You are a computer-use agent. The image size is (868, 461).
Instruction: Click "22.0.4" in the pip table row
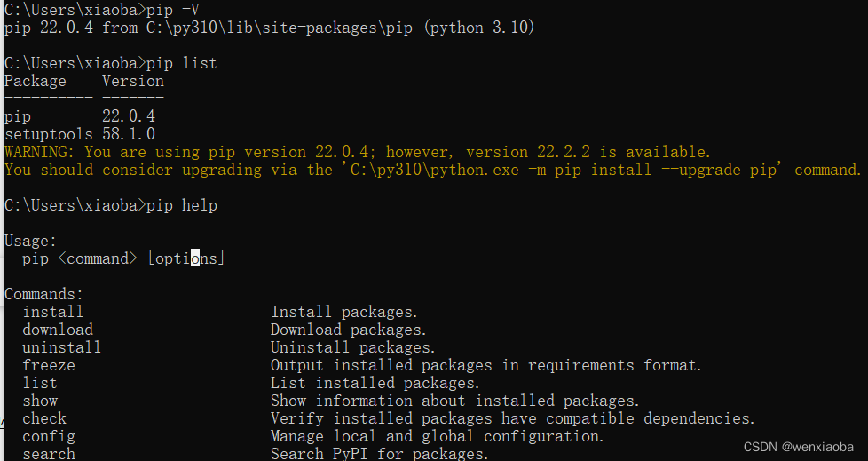click(129, 116)
